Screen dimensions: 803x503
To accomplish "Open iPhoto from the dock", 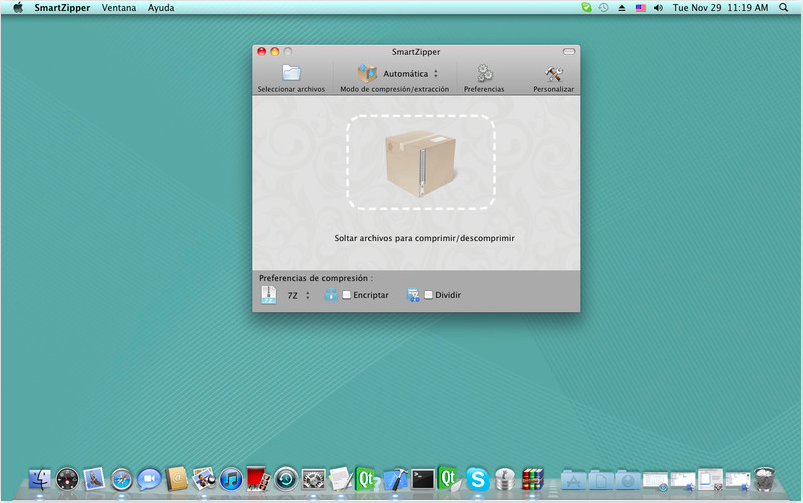I will click(204, 479).
